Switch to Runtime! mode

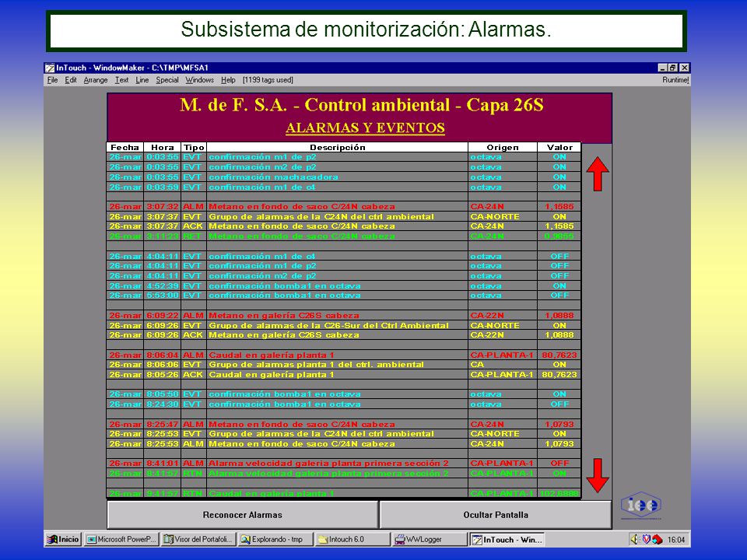tap(675, 80)
